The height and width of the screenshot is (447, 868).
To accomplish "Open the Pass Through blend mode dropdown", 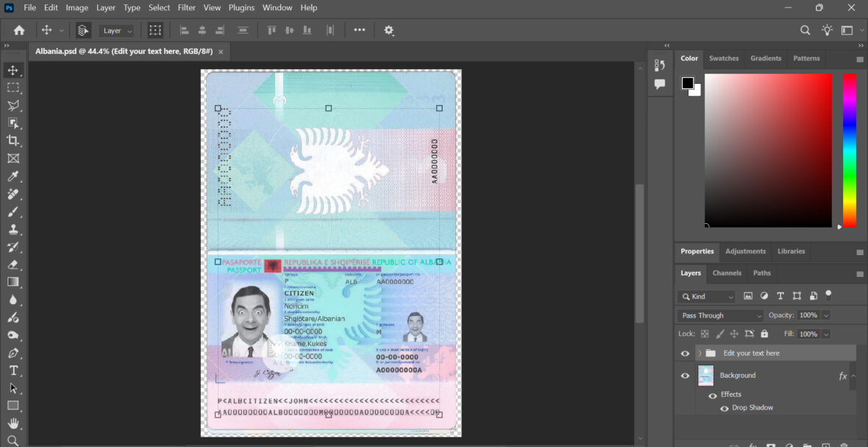I will [719, 315].
